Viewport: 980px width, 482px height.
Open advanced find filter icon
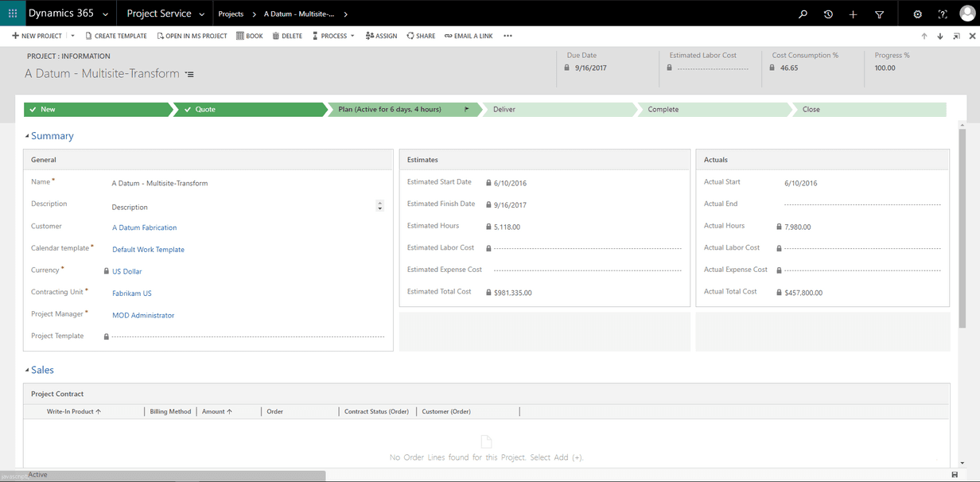tap(879, 14)
